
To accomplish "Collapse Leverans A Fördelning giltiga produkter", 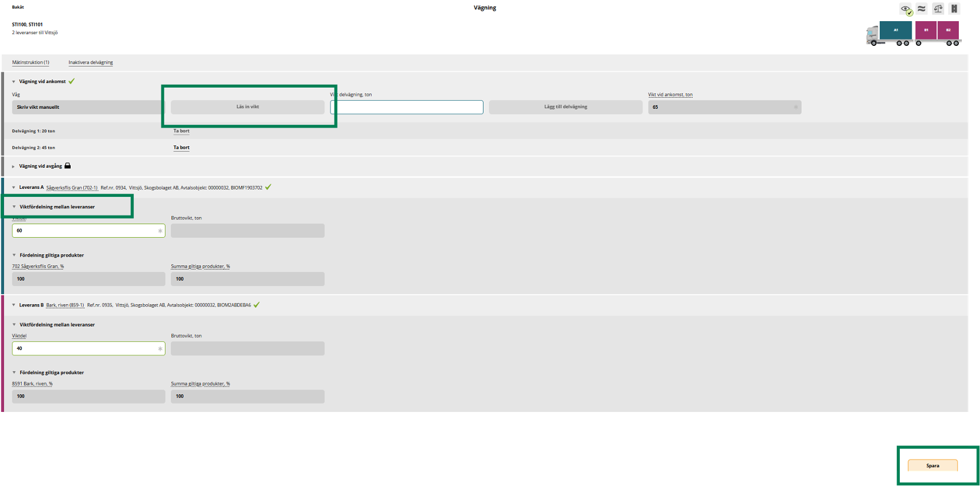I will coord(14,255).
